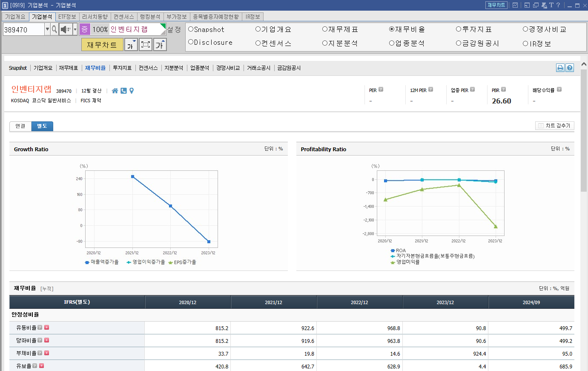588x371 pixels.
Task: Click the 업종 PER help icon
Action: tap(472, 89)
